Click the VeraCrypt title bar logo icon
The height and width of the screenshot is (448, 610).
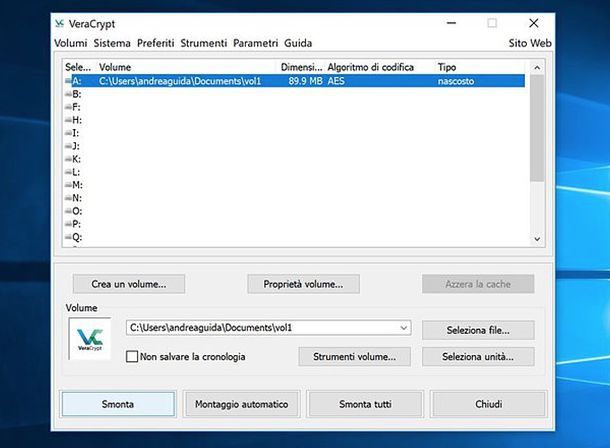(59, 24)
